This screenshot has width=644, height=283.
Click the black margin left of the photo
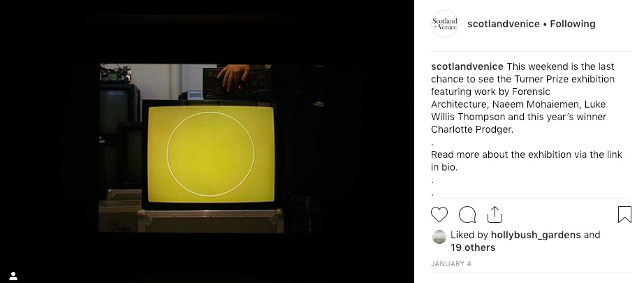pyautogui.click(x=50, y=148)
